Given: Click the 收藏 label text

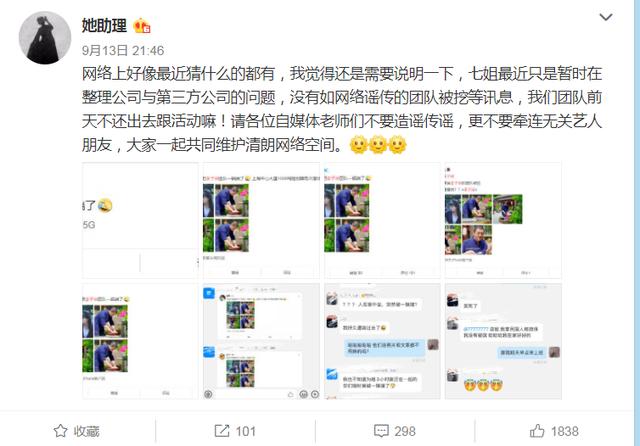Looking at the screenshot, I should click(87, 431).
